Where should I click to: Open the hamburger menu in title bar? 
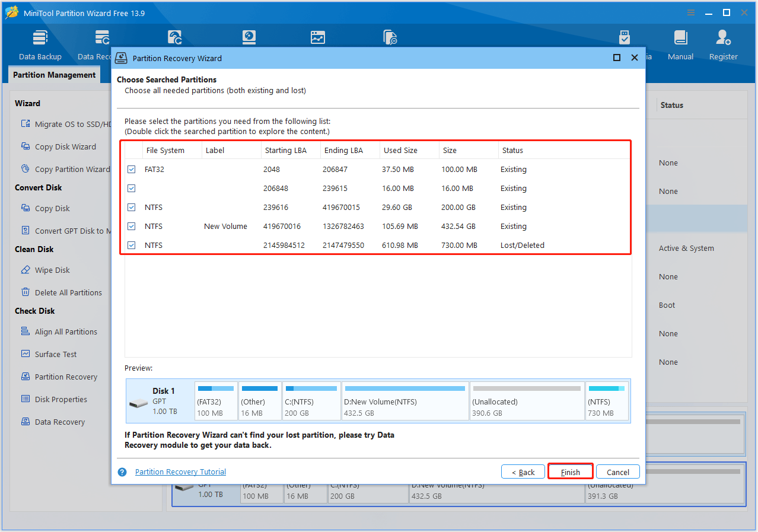click(691, 12)
